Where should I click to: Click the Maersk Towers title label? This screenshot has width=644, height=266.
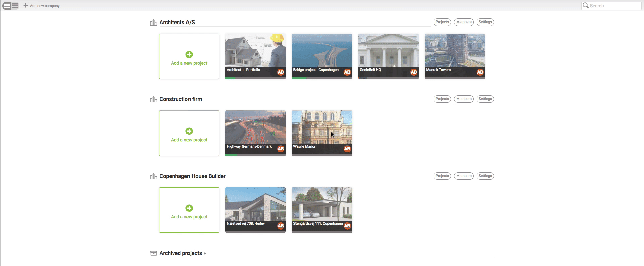(438, 70)
